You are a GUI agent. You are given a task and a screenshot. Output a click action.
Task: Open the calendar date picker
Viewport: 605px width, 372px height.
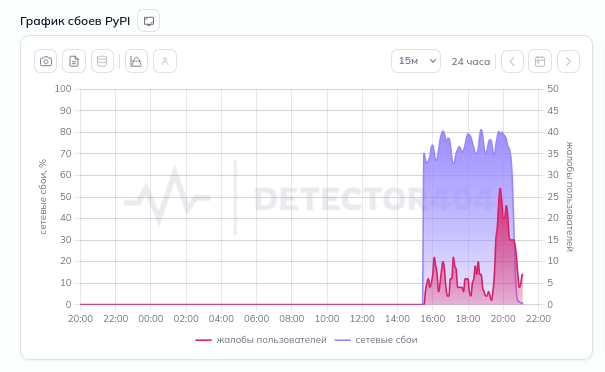tap(540, 61)
